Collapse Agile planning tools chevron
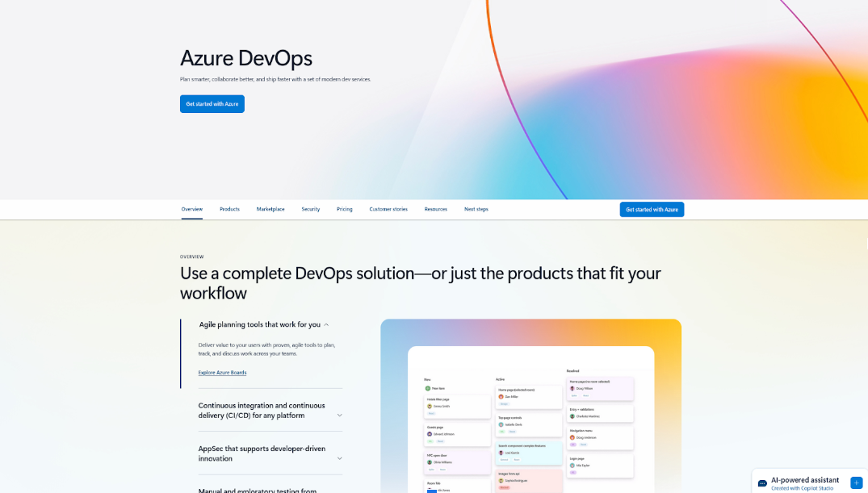The height and width of the screenshot is (493, 868). [x=326, y=325]
